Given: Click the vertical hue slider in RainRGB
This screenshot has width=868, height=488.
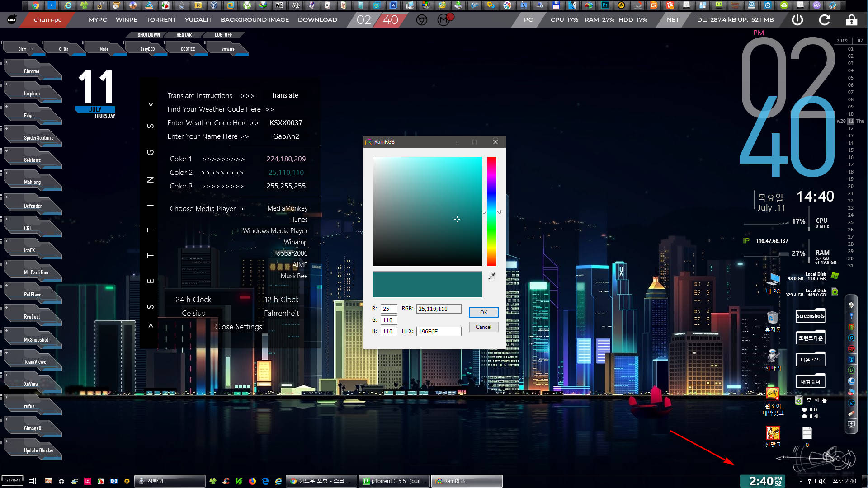Looking at the screenshot, I should tap(491, 211).
